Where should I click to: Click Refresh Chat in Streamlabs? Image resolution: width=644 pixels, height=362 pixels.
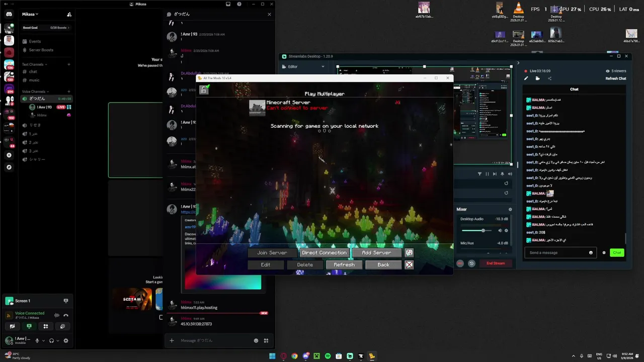pos(616,78)
